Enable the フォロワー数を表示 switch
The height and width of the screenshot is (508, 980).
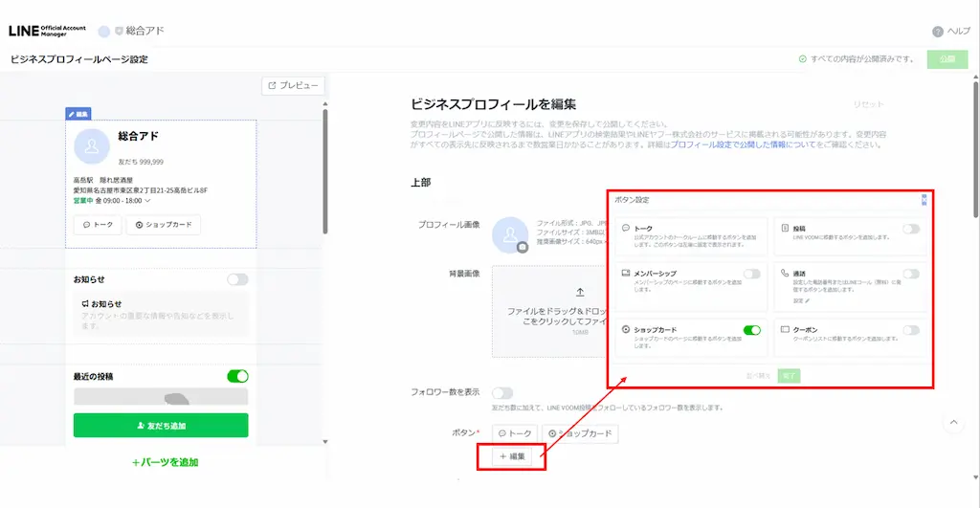tap(502, 393)
